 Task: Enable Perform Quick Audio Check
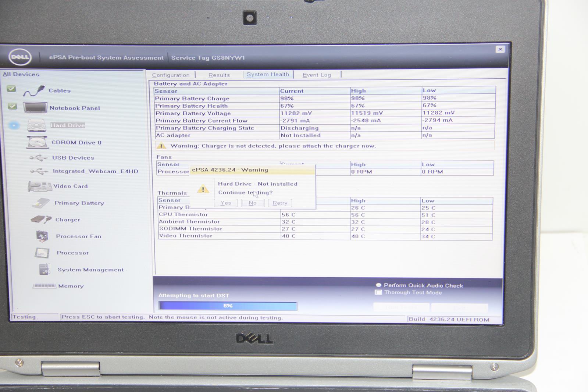[378, 285]
